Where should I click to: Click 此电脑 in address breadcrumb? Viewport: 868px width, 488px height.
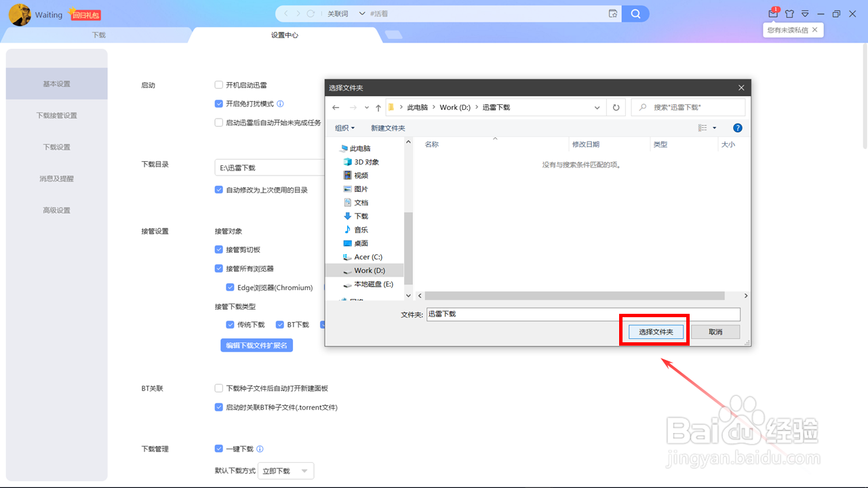pos(418,107)
